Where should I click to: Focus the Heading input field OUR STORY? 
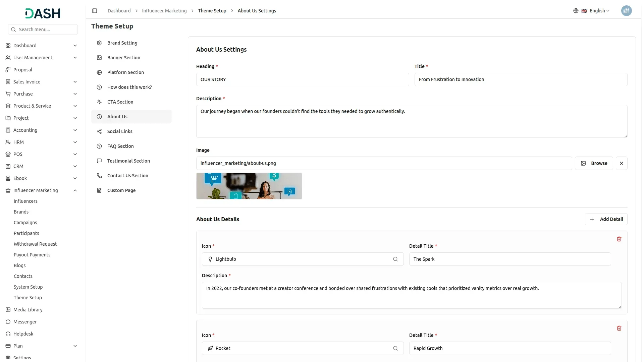point(302,79)
